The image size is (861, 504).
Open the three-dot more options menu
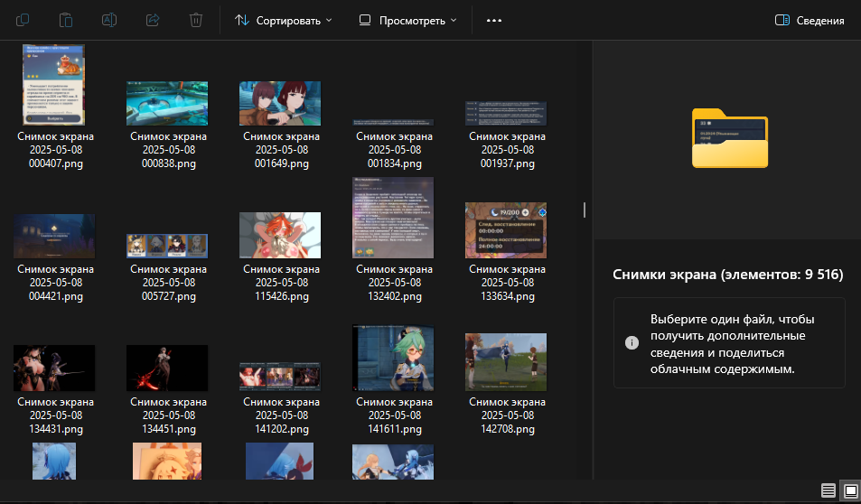click(x=494, y=20)
